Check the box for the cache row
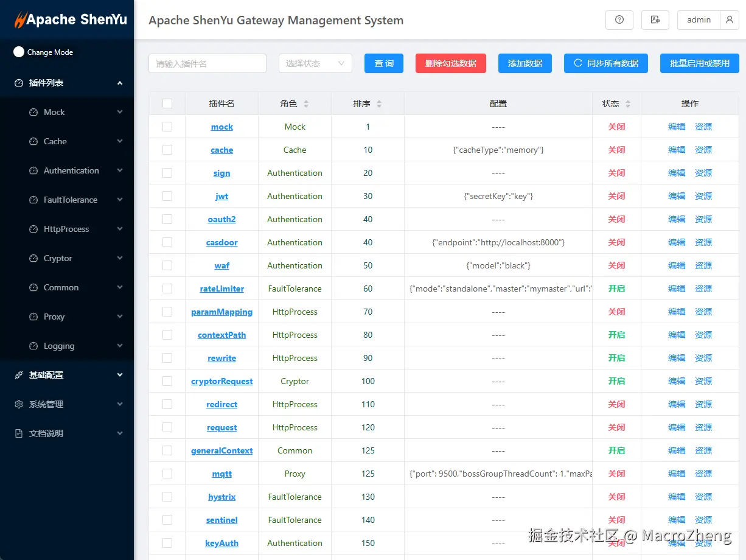Viewport: 746px width, 560px height. 167,150
